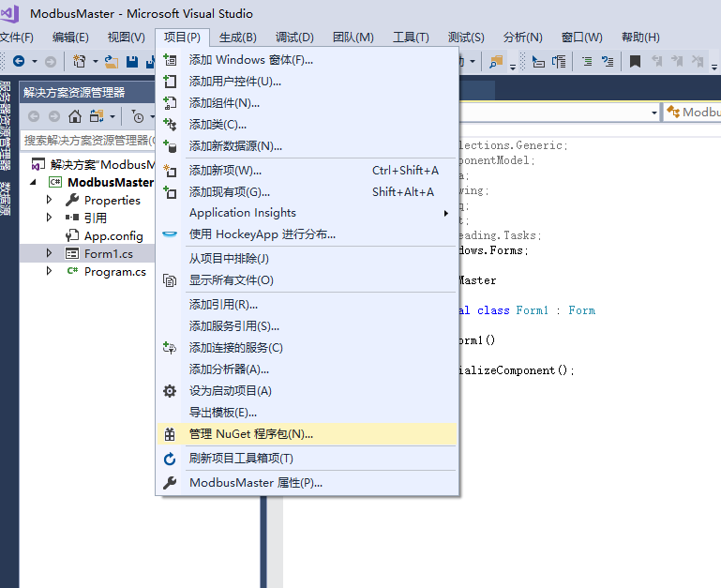
Task: Select 管理 NuGet 程序包 menu entry
Action: click(250, 434)
